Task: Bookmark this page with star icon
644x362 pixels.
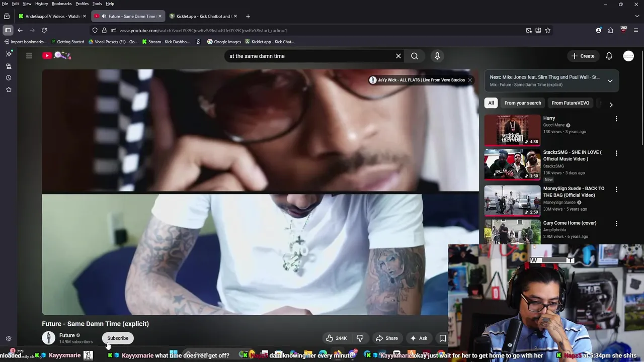Action: tap(548, 30)
